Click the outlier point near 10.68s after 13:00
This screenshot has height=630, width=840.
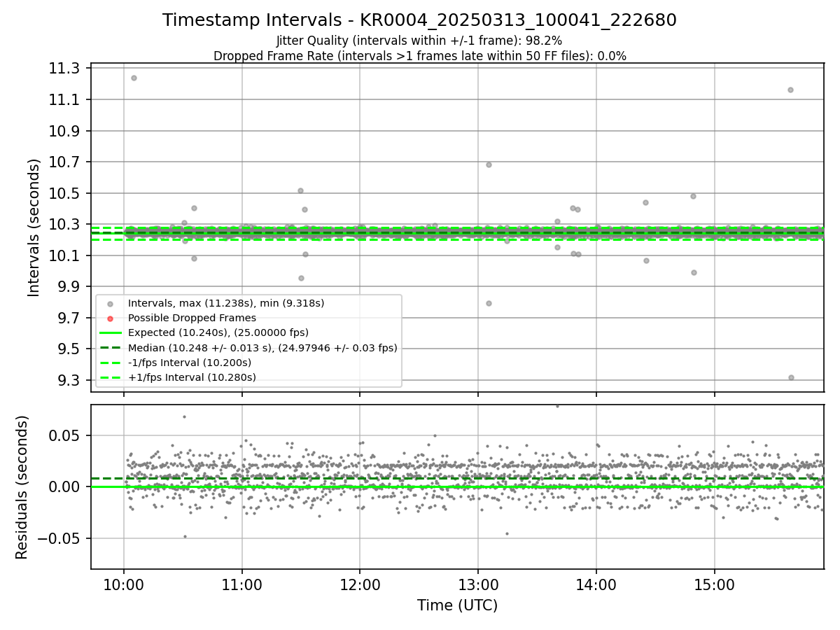tap(489, 164)
